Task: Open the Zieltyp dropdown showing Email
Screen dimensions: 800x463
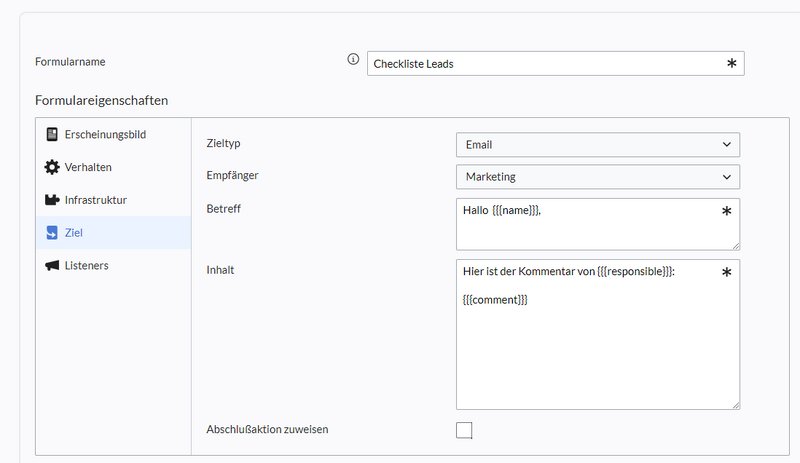Action: (597, 145)
